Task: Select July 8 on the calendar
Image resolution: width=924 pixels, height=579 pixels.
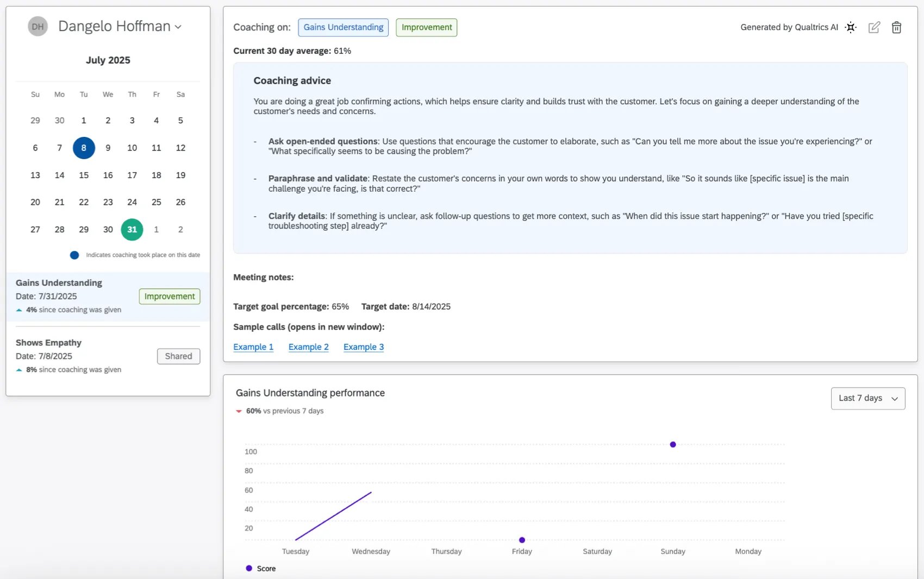Action: (x=84, y=148)
